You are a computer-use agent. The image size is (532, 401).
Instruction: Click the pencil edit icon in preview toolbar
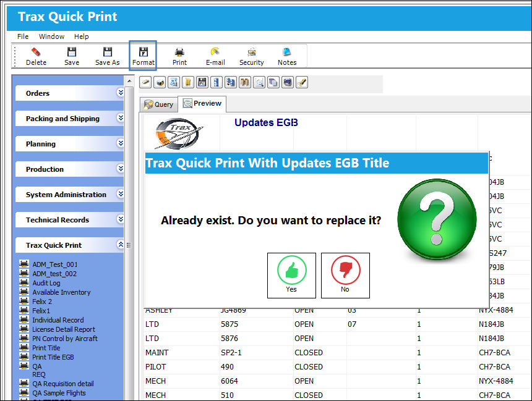[302, 82]
